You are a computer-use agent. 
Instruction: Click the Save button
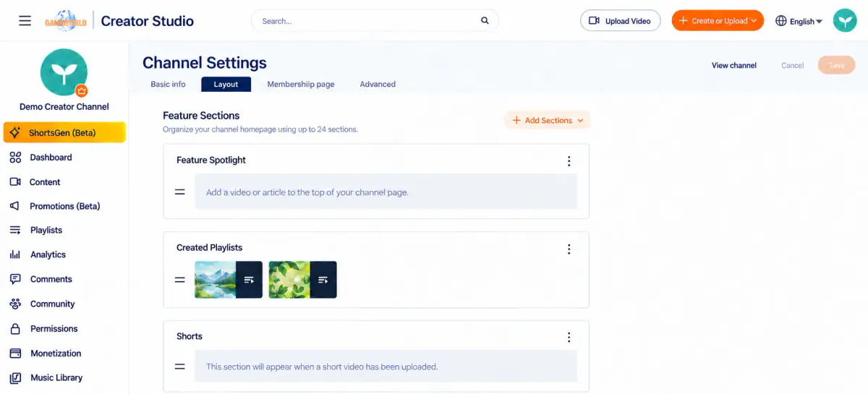(x=836, y=65)
